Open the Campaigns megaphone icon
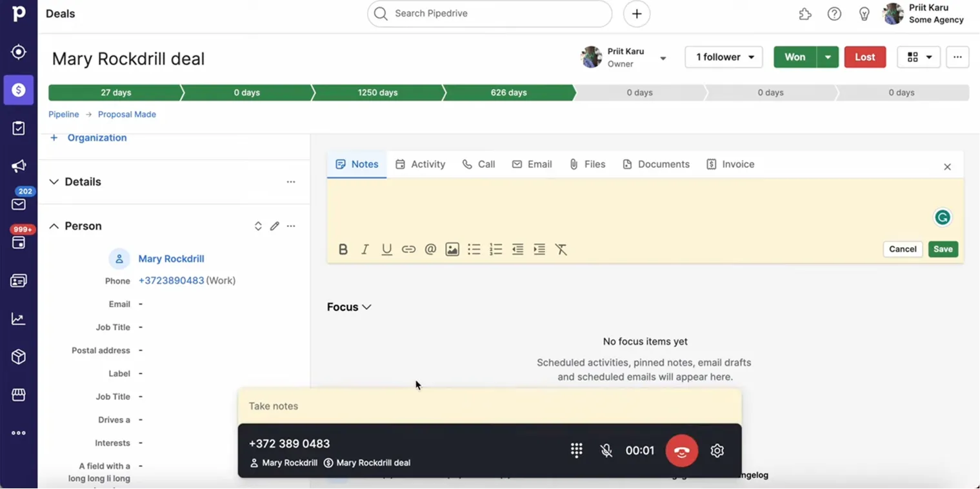The height and width of the screenshot is (489, 980). coord(19,166)
